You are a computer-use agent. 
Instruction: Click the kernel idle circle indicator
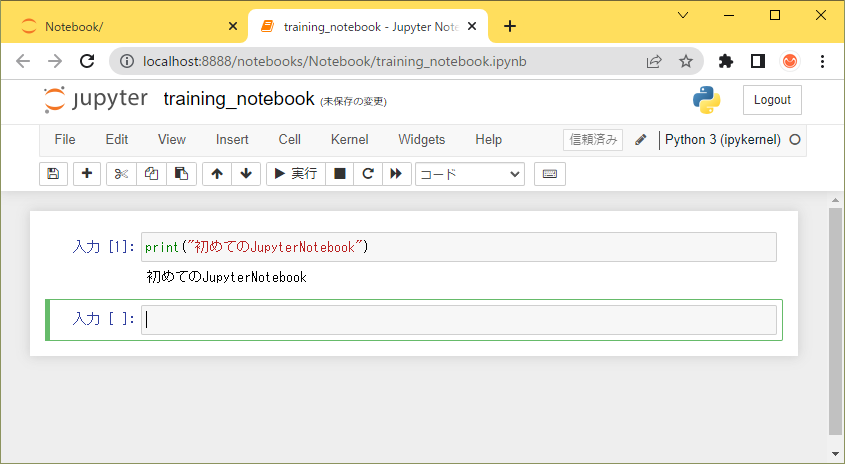click(795, 140)
